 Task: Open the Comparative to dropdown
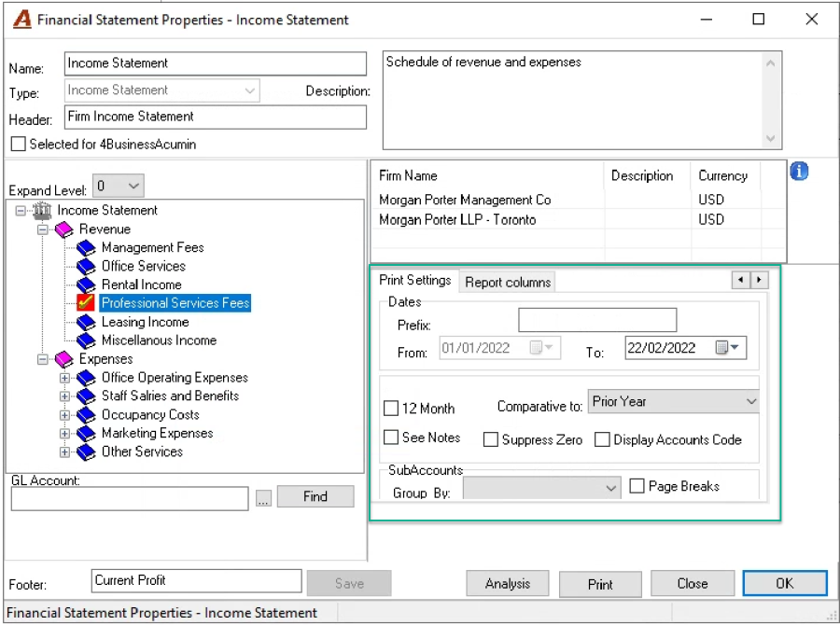click(x=673, y=401)
